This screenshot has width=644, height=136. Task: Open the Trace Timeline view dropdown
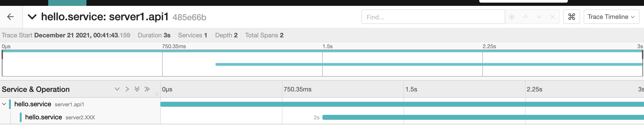[x=611, y=17]
